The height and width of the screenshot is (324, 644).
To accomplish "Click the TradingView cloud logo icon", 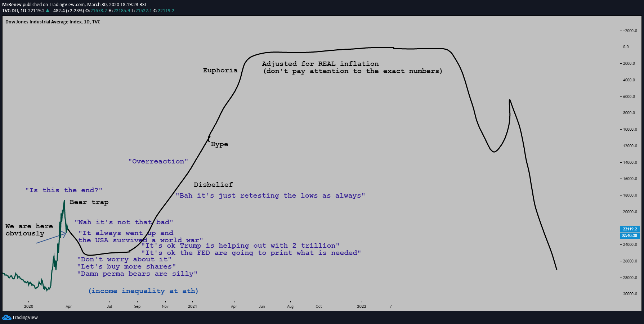I will (6, 317).
